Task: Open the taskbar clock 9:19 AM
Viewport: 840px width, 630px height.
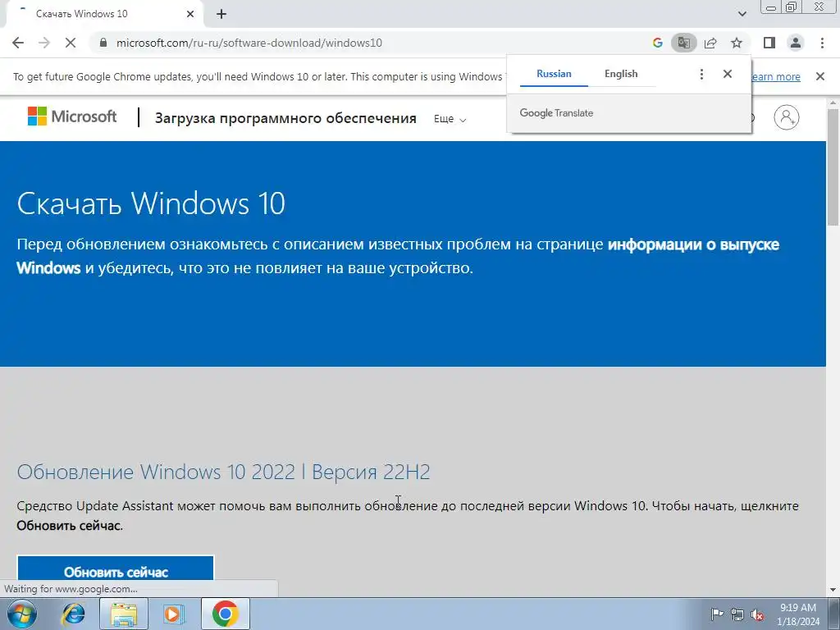Action: pos(798,614)
